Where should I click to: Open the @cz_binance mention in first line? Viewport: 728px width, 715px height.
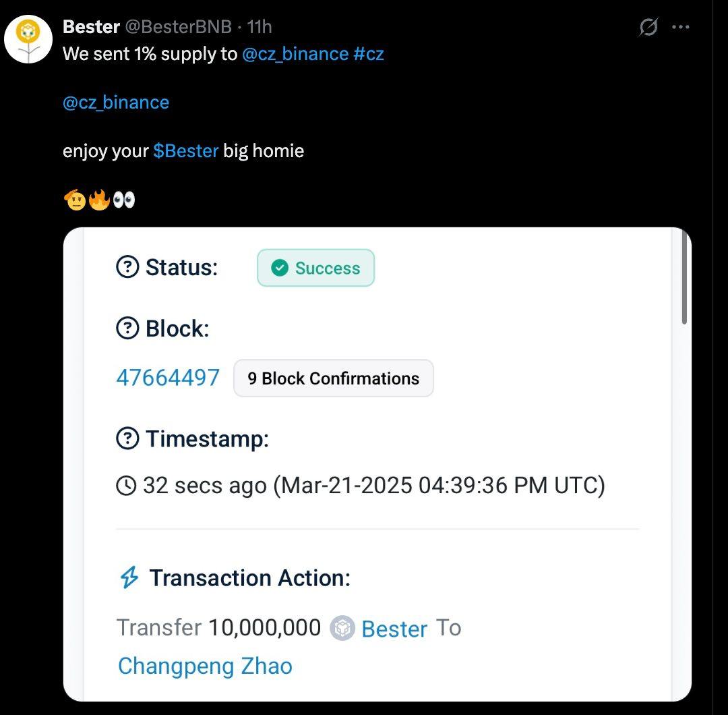pyautogui.click(x=295, y=54)
